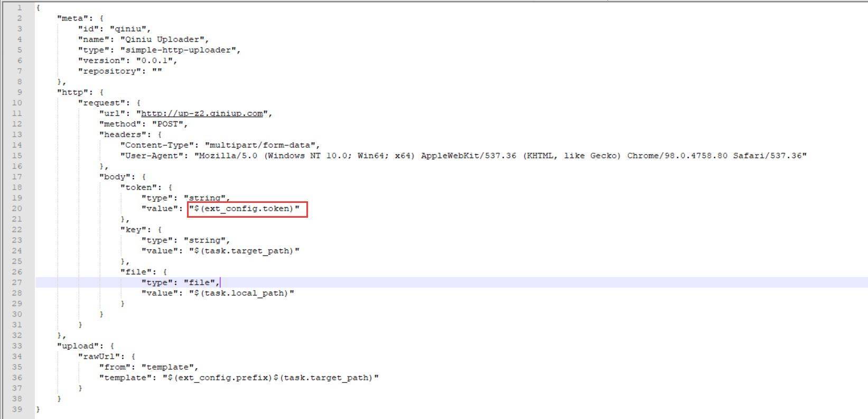
Task: Click "$(task.target_path)" value on line 24
Action: (244, 251)
